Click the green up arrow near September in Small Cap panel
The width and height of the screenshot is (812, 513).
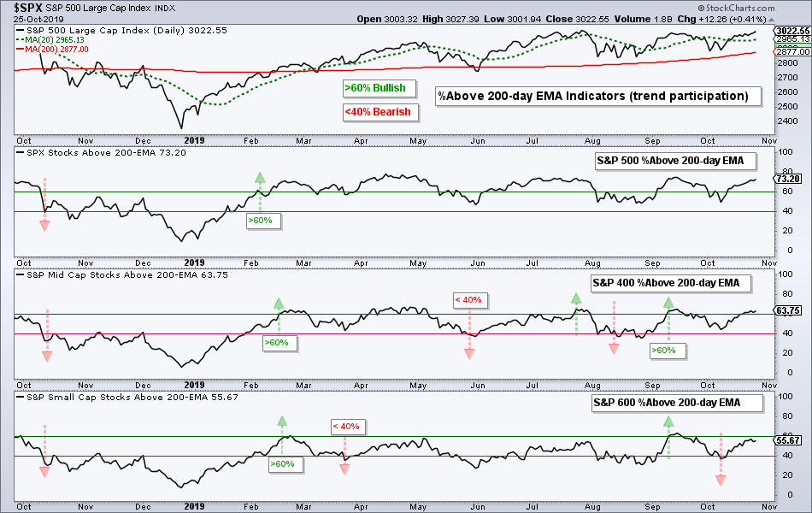(x=668, y=422)
